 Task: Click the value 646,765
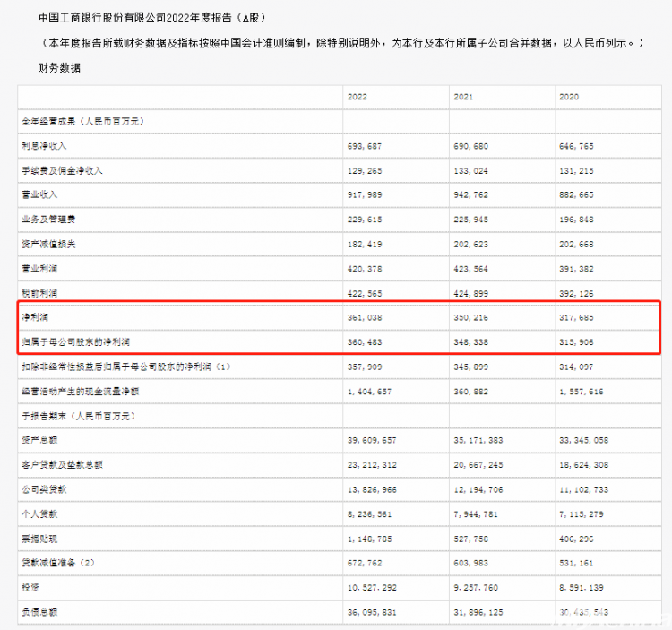click(576, 147)
